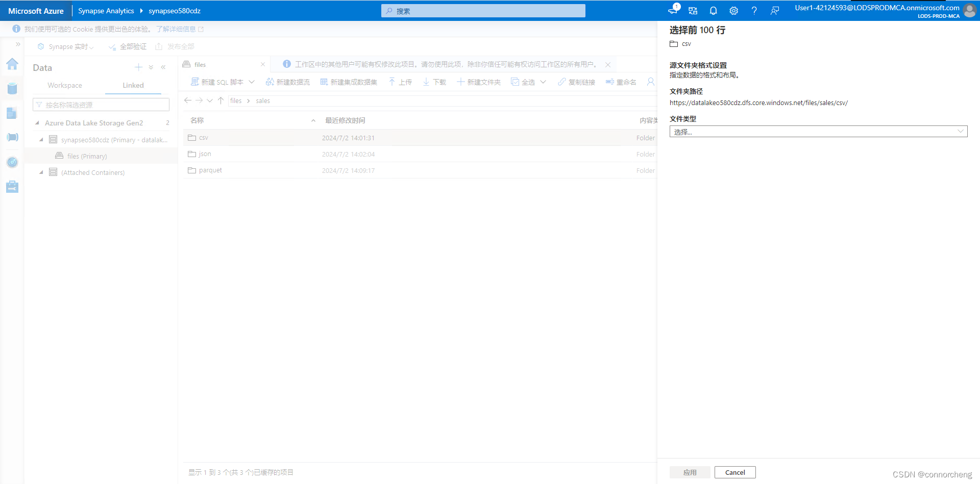Navigate back with left arrow

[188, 100]
